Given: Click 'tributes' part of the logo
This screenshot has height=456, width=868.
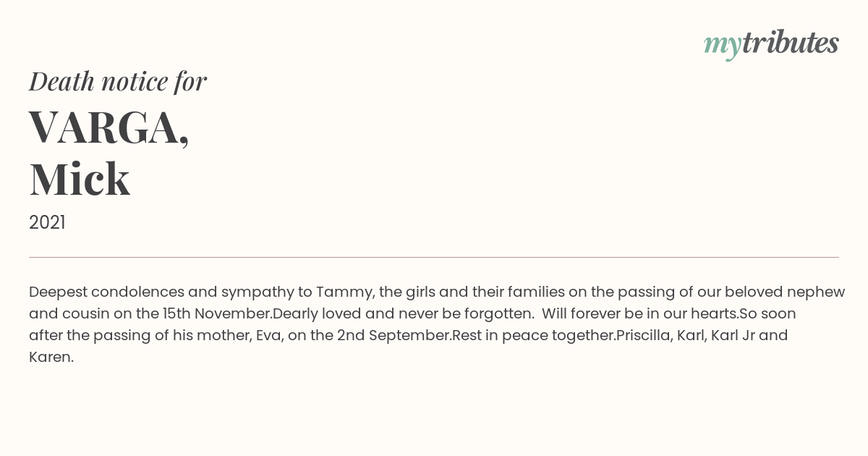Looking at the screenshot, I should point(790,43).
